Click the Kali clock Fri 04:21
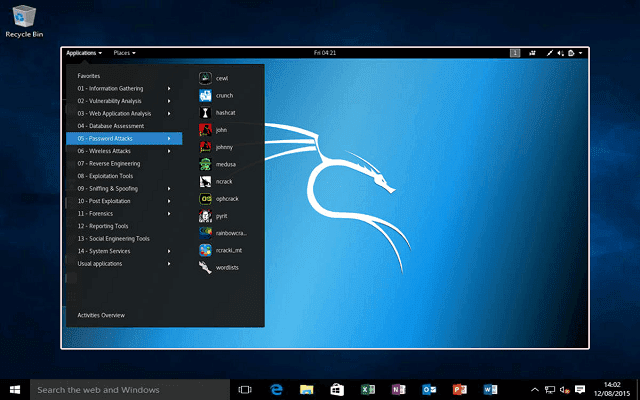This screenshot has width=640, height=400. tap(325, 53)
